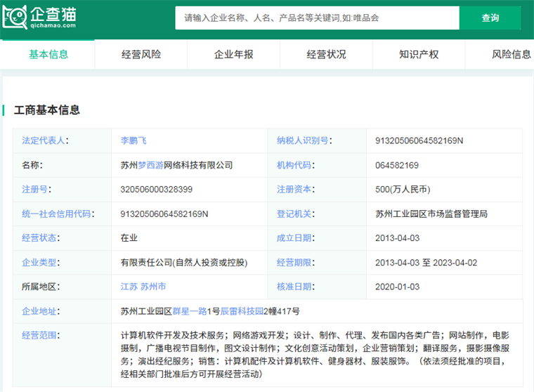Click the 经营状态 label

tap(41, 238)
